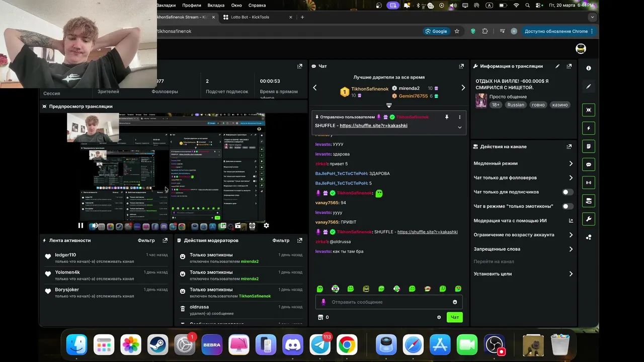Click the stream preview frame sidebar icon
Viewport: 644px width, 362px height.
point(589,110)
